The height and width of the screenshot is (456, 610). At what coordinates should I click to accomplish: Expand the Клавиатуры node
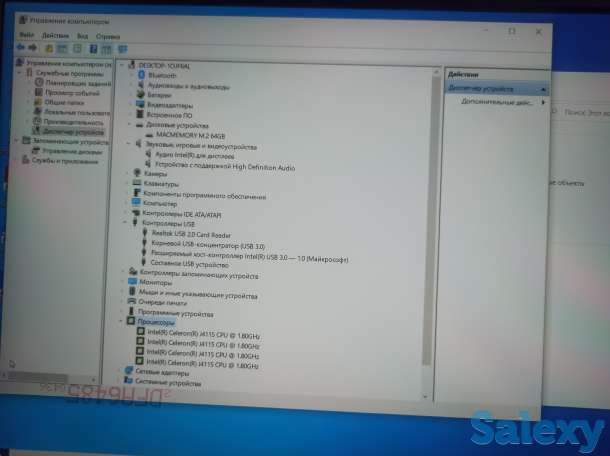pyautogui.click(x=128, y=184)
